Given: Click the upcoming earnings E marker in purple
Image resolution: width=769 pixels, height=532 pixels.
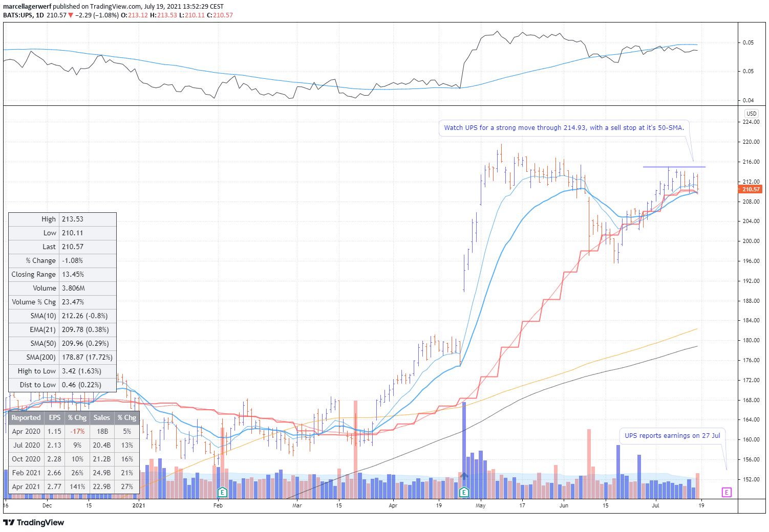Looking at the screenshot, I should [727, 492].
